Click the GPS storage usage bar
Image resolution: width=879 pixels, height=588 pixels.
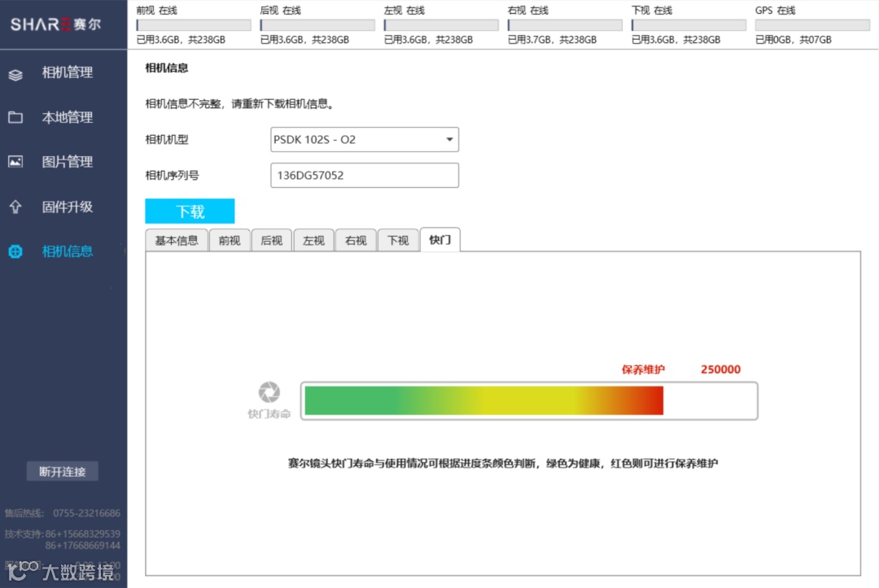(x=813, y=25)
